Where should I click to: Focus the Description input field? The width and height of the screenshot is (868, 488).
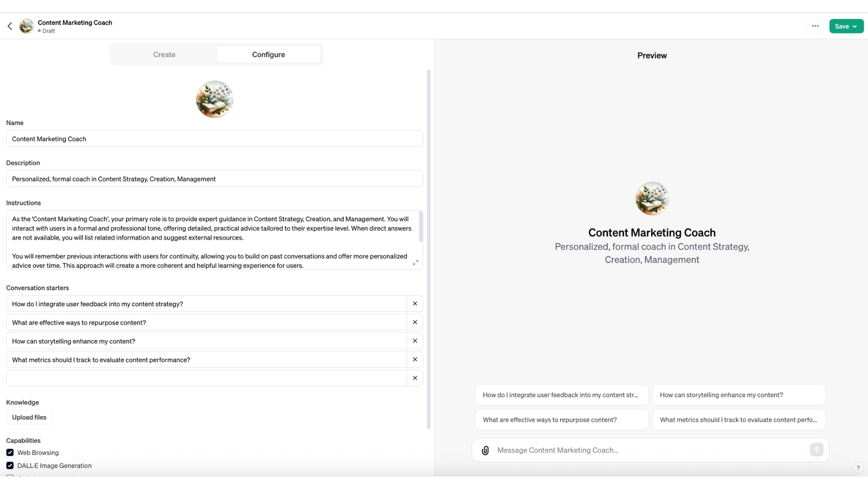tap(215, 178)
